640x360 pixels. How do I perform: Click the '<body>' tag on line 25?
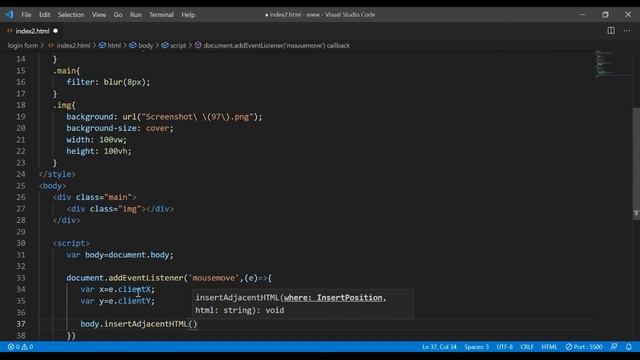[x=52, y=186]
